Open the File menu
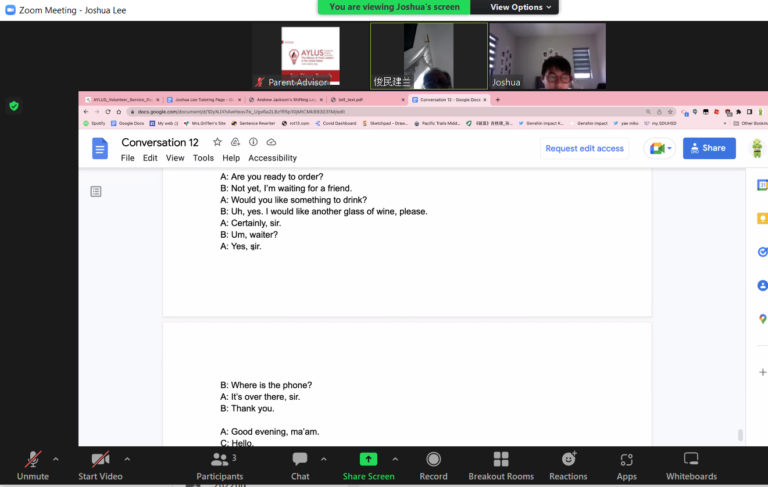Screen dimensions: 768x487 pos(127,158)
